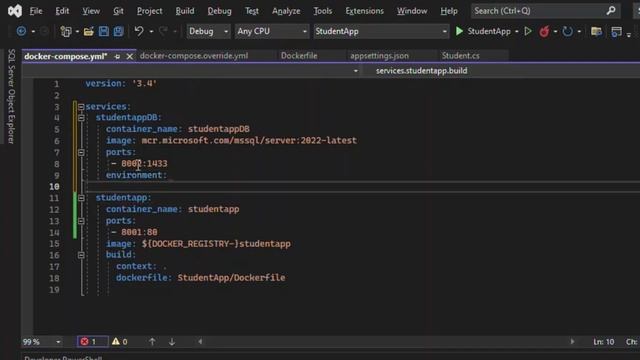Open the Window menu
Viewport: 640px width, 360px height.
pyautogui.click(x=412, y=11)
